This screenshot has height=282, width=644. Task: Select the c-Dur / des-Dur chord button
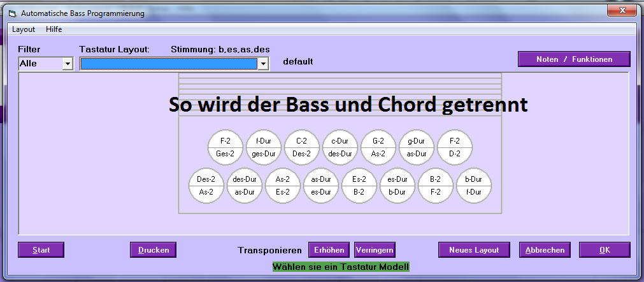pyautogui.click(x=340, y=147)
